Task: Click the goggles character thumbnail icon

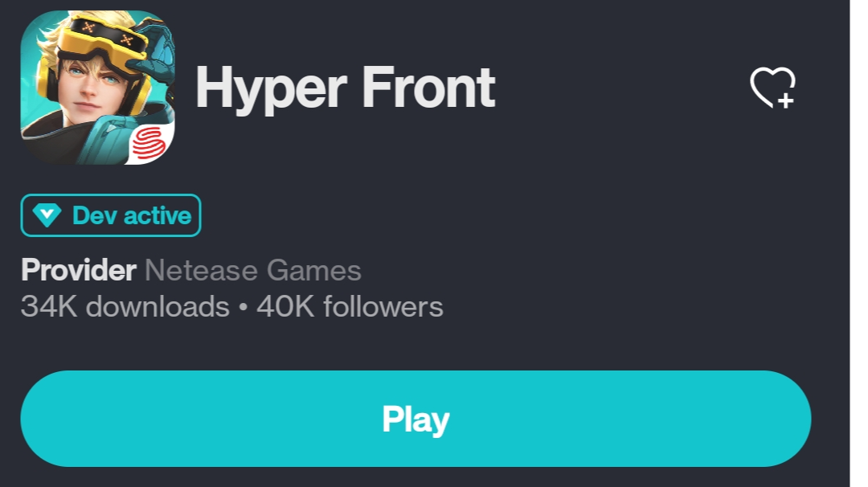Action: pos(88,88)
